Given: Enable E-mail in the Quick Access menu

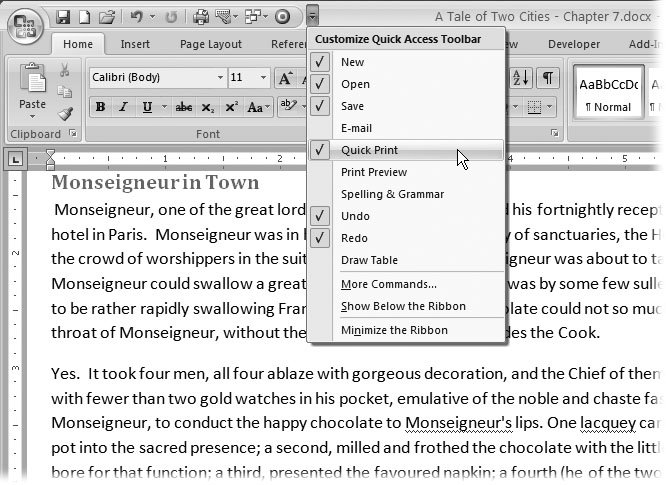Looking at the screenshot, I should pyautogui.click(x=357, y=128).
